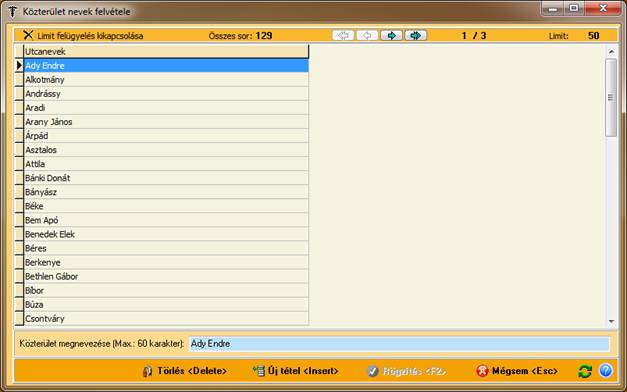Open the blue help icon
The height and width of the screenshot is (392, 627).
point(605,370)
